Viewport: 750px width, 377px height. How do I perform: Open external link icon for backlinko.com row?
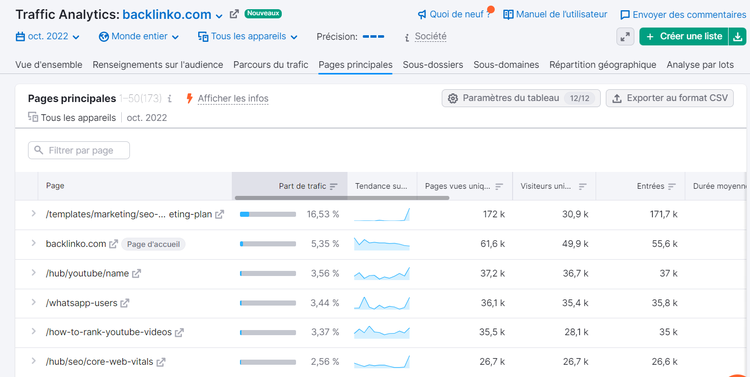click(x=113, y=244)
